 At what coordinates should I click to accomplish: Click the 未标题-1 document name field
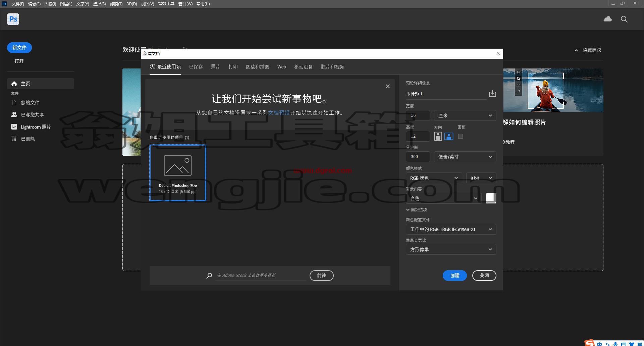[446, 94]
